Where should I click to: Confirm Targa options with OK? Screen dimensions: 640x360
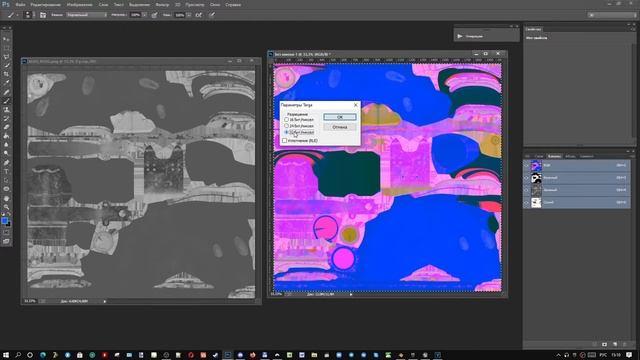[340, 117]
